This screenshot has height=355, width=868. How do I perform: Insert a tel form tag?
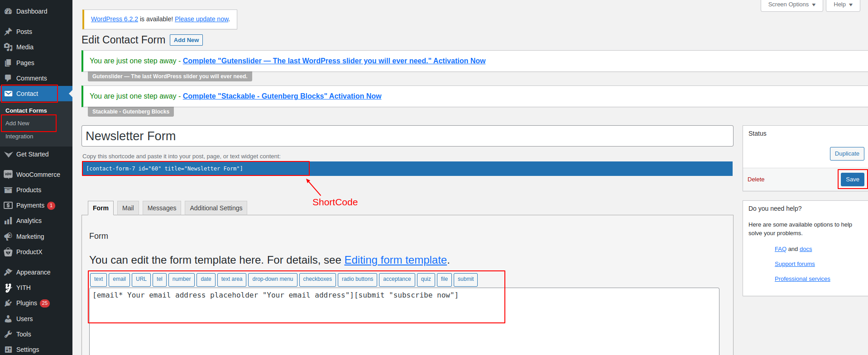[159, 279]
